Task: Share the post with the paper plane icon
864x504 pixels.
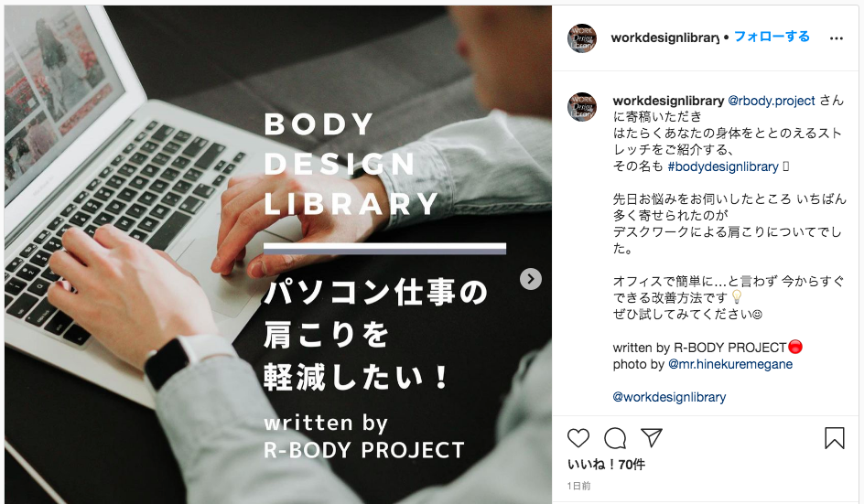Action: click(x=652, y=437)
